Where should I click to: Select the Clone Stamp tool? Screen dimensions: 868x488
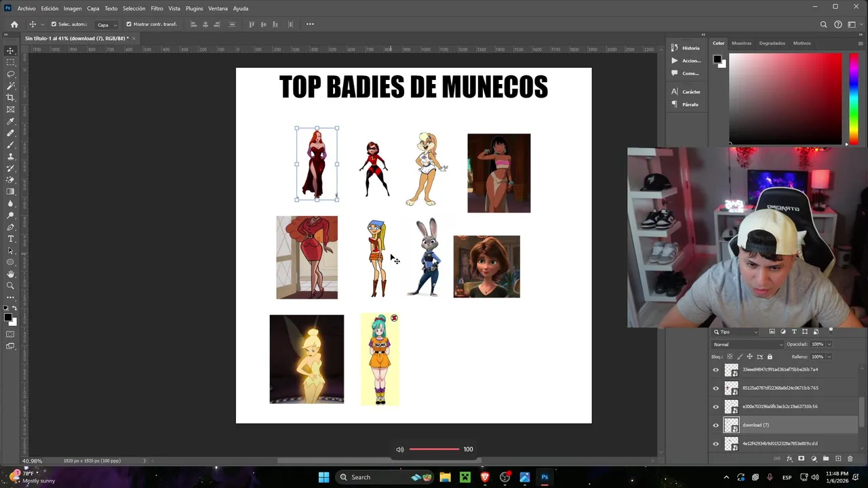point(10,157)
